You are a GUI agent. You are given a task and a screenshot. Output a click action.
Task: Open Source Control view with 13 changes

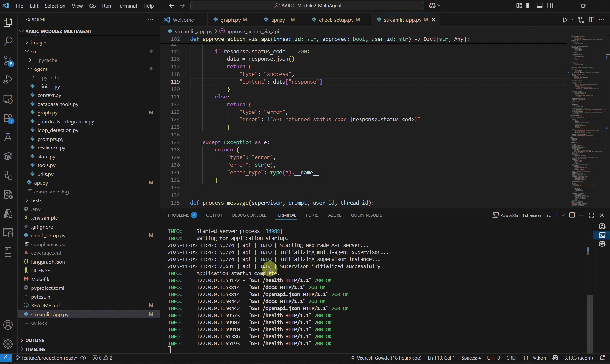coord(8,61)
